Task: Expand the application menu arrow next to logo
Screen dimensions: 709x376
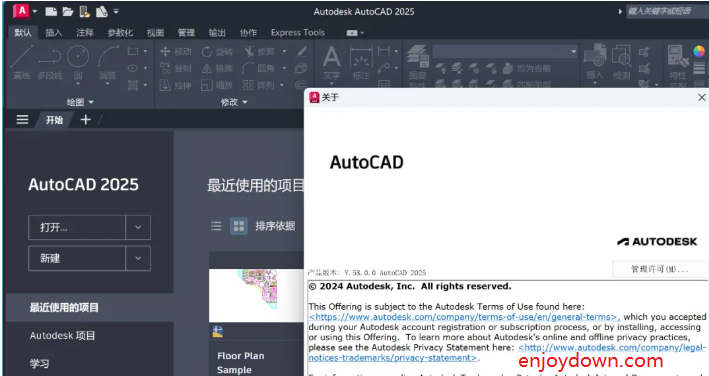Action: click(x=35, y=12)
